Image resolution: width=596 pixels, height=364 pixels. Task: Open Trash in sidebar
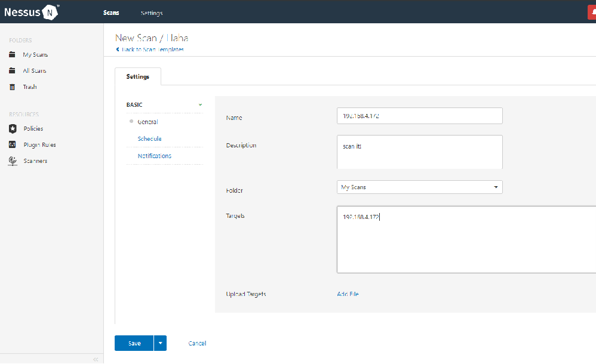(x=30, y=87)
